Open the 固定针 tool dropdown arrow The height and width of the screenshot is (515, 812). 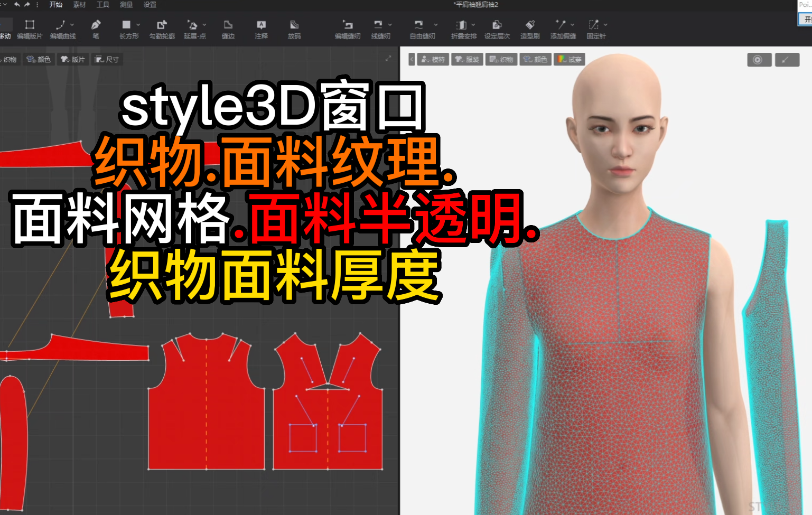pyautogui.click(x=605, y=25)
